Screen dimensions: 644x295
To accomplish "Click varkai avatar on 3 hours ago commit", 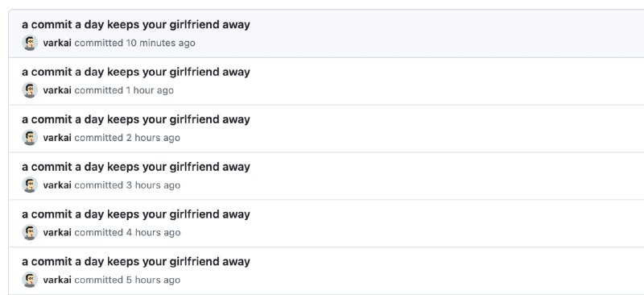I will (30, 185).
